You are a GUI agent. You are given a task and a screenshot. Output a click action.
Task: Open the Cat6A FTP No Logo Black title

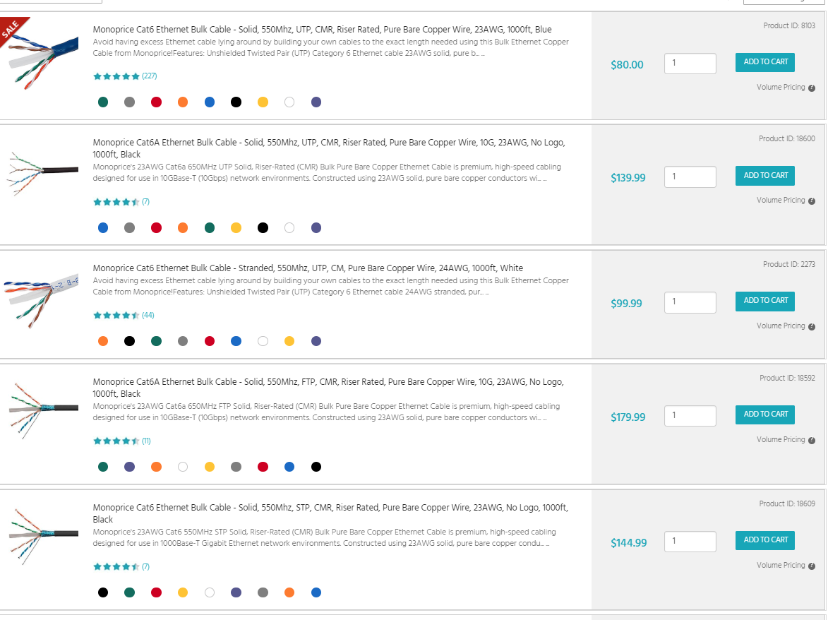click(328, 388)
